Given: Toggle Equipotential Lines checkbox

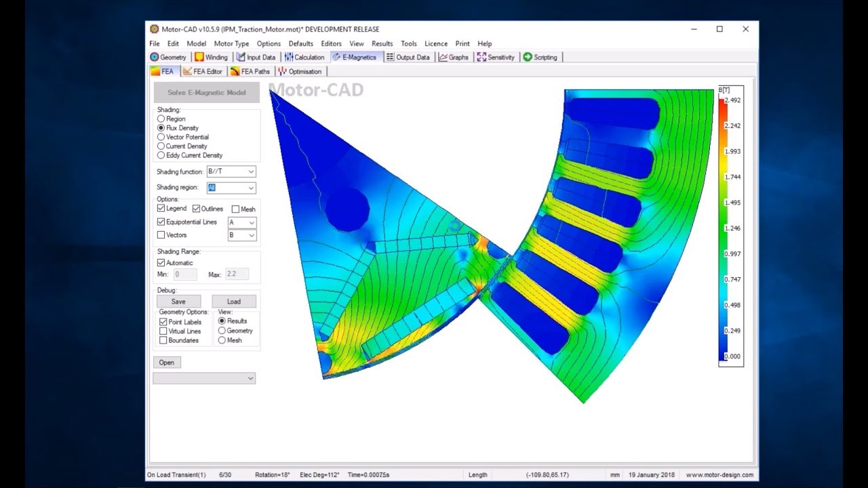Looking at the screenshot, I should 161,222.
